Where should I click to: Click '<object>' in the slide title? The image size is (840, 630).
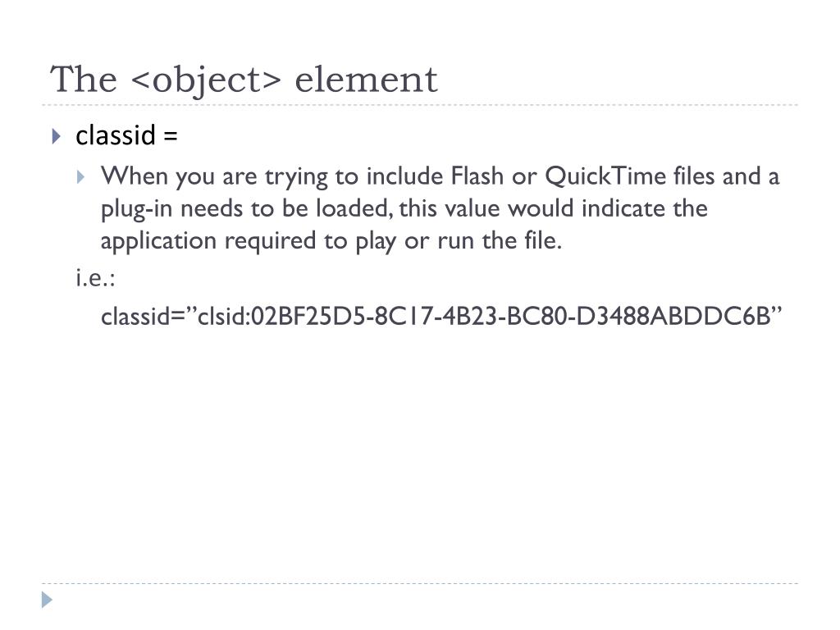(206, 80)
